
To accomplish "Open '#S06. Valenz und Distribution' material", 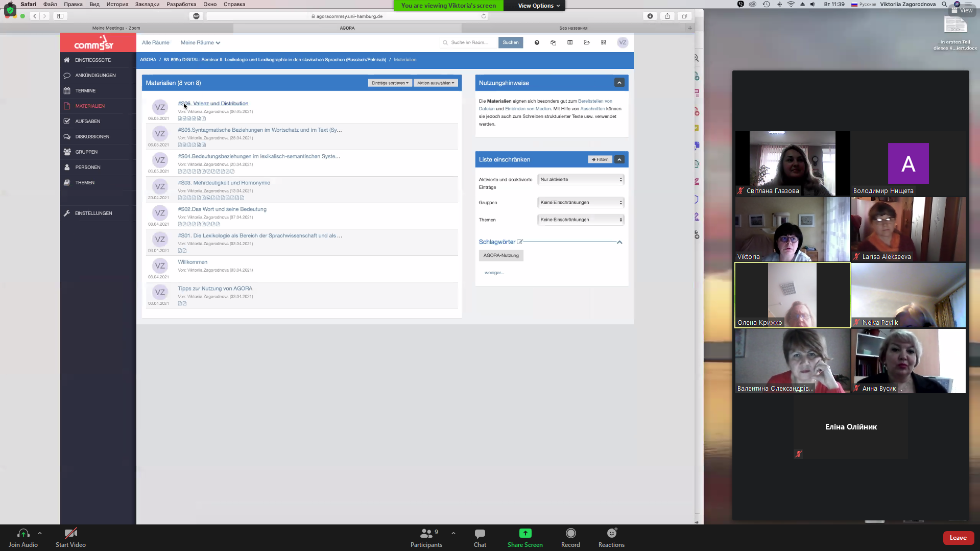I will [x=213, y=104].
